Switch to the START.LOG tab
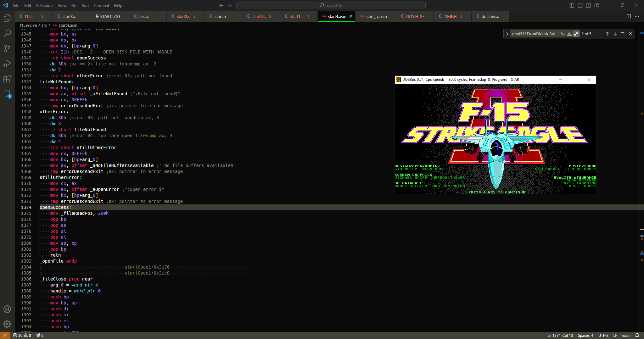The height and width of the screenshot is (339, 644). (109, 16)
